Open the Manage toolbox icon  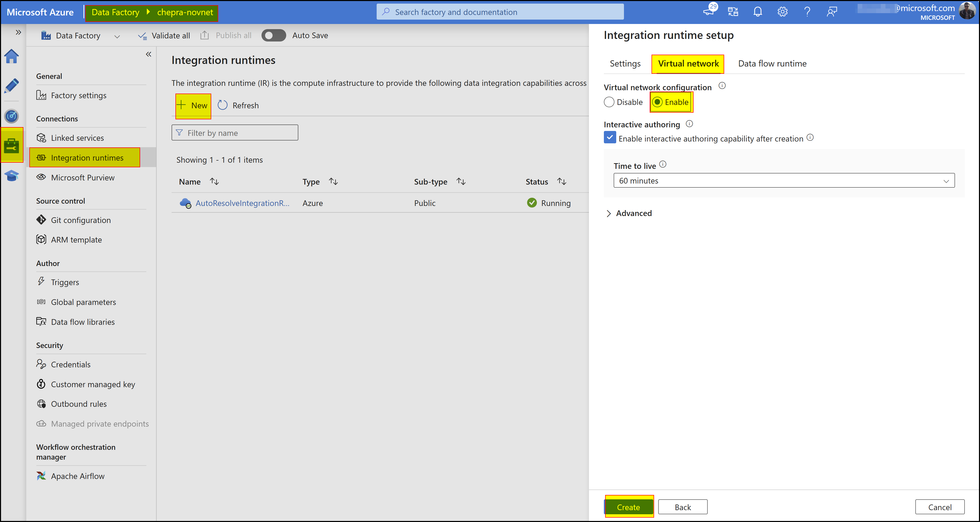click(11, 145)
